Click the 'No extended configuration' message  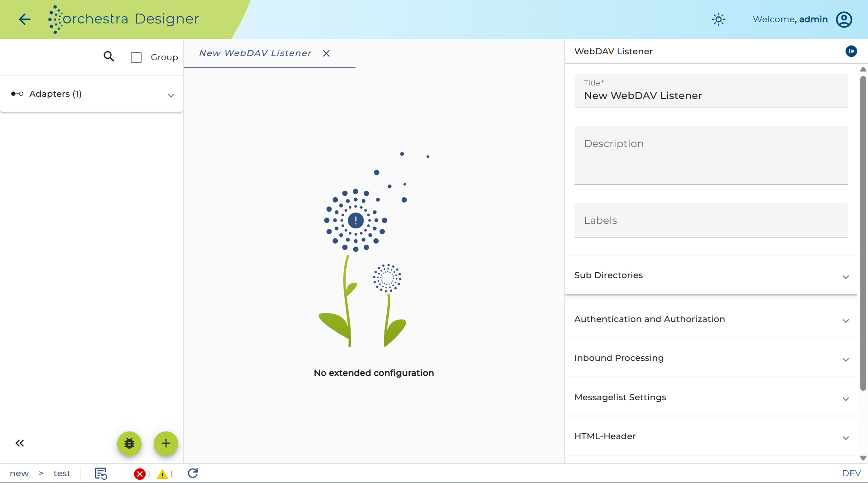point(374,373)
